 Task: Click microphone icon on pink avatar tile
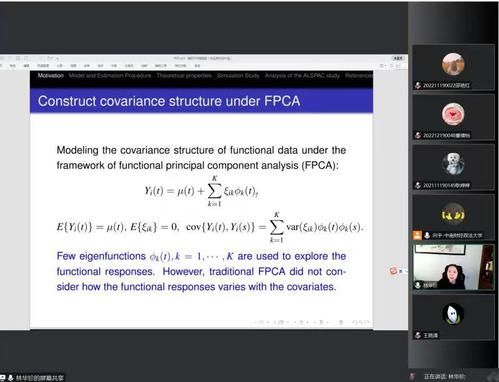418,135
